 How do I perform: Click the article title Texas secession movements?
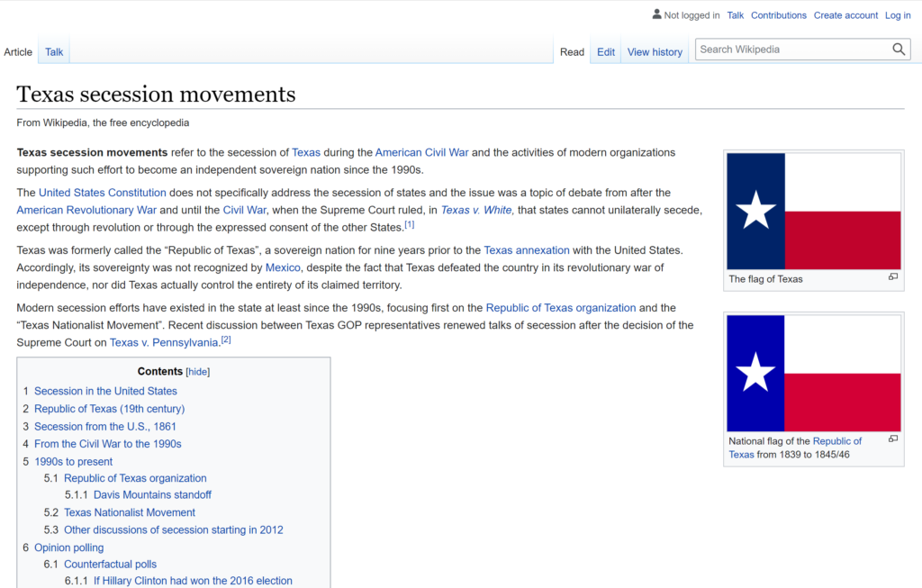pyautogui.click(x=156, y=94)
